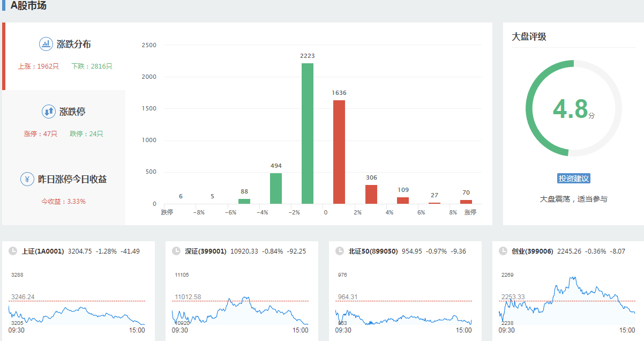Click the clock icon beside 北证50(899050)

point(339,251)
